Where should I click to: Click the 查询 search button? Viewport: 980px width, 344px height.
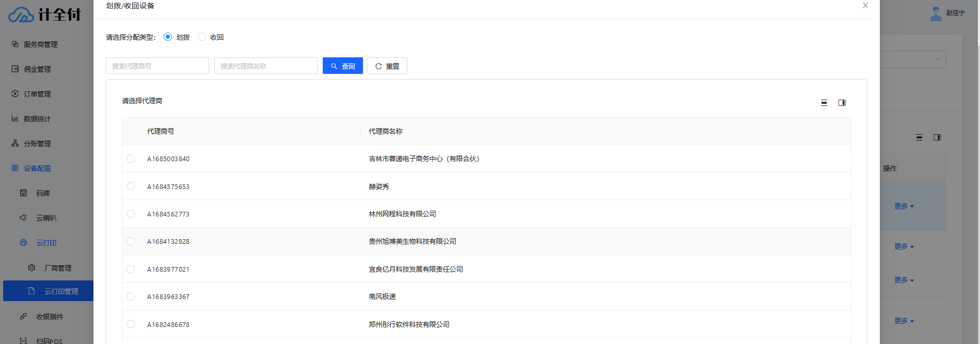pyautogui.click(x=343, y=66)
